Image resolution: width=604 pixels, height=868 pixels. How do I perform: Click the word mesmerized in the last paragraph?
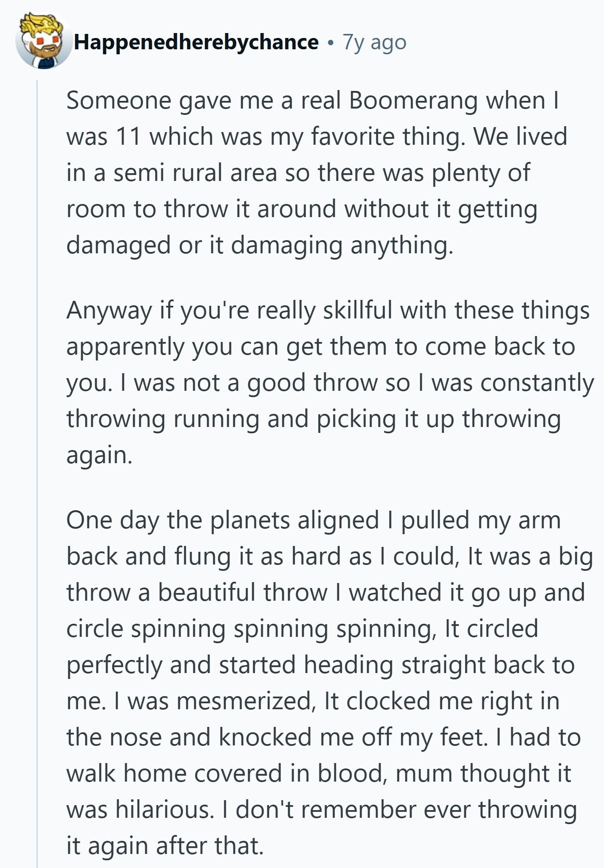(244, 701)
